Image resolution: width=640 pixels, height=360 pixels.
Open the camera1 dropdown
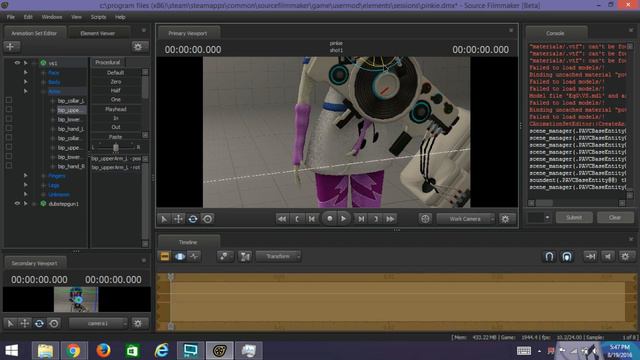coord(98,324)
